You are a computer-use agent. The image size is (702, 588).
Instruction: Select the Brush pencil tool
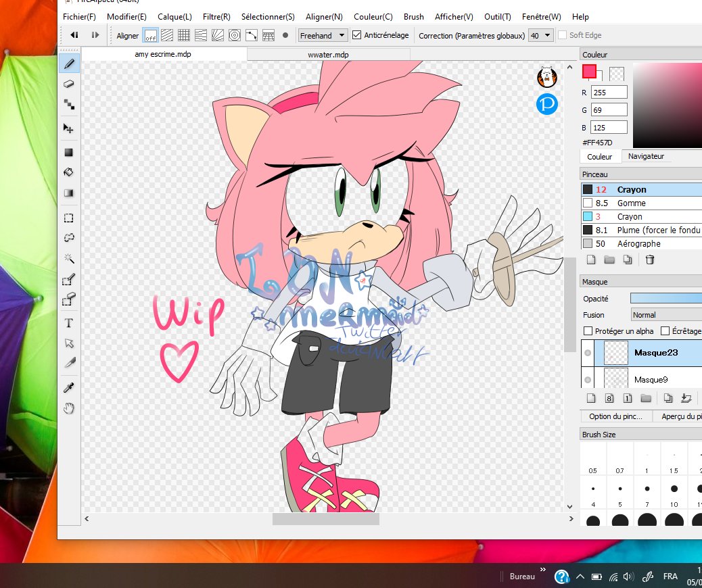pos(69,64)
